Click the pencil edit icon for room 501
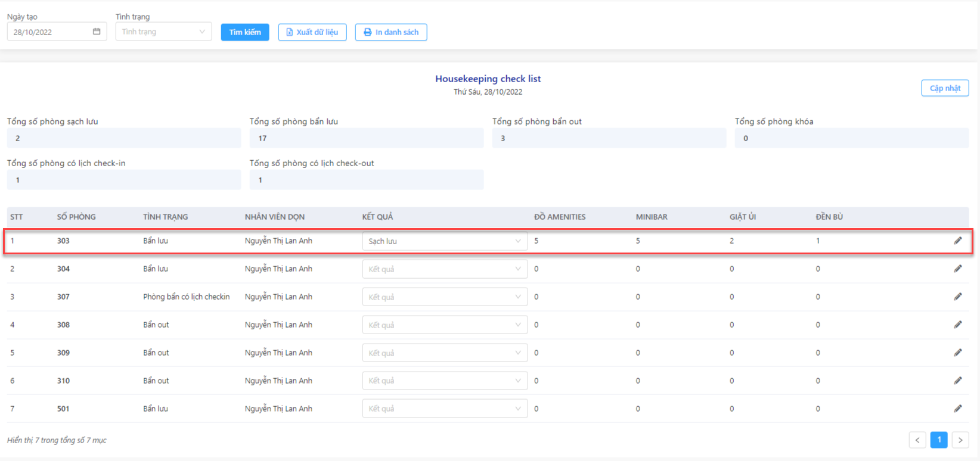 pyautogui.click(x=958, y=409)
